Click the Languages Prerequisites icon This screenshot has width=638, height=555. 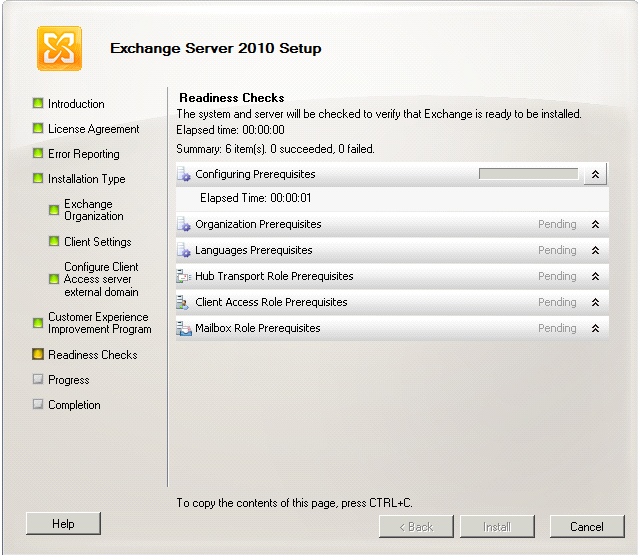pos(184,250)
